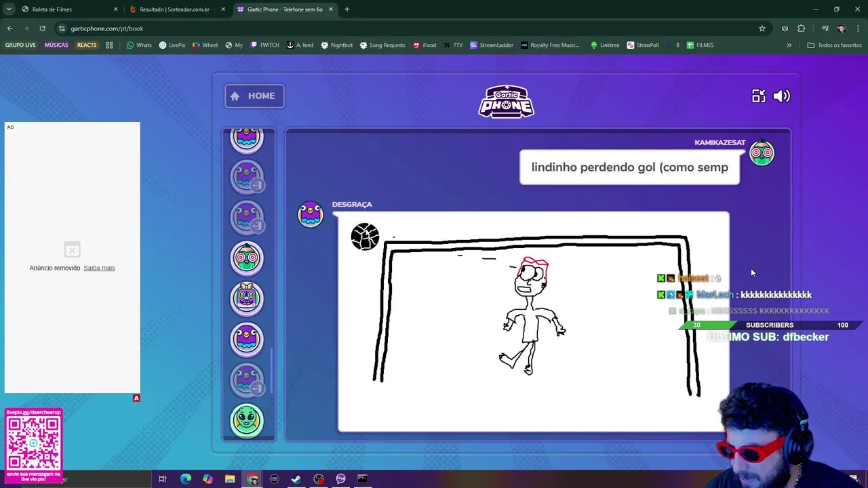Open the Linktree bookmark
Viewport: 868px width, 488px height.
tap(605, 45)
